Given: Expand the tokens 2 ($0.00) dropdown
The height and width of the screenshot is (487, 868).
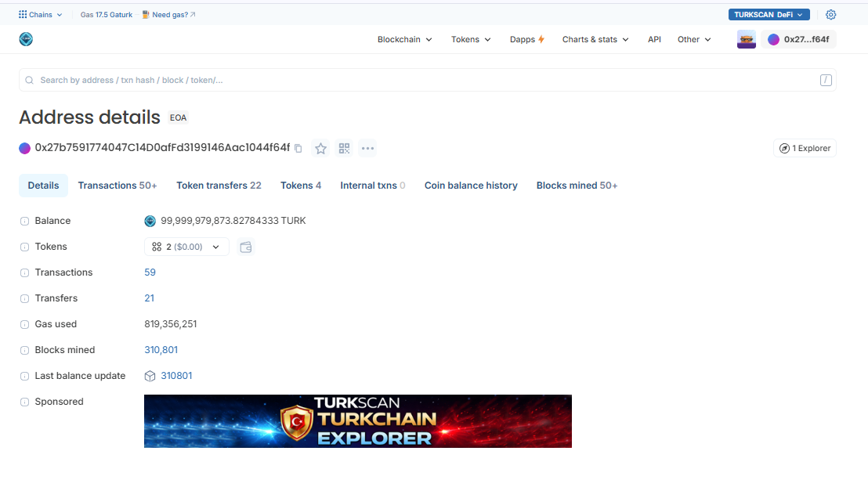Looking at the screenshot, I should 186,247.
